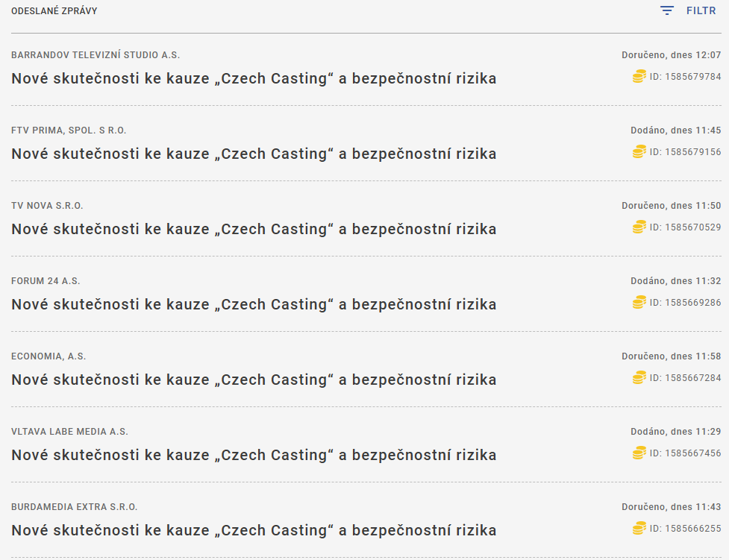Click the message ID 1585670529 text

[685, 227]
